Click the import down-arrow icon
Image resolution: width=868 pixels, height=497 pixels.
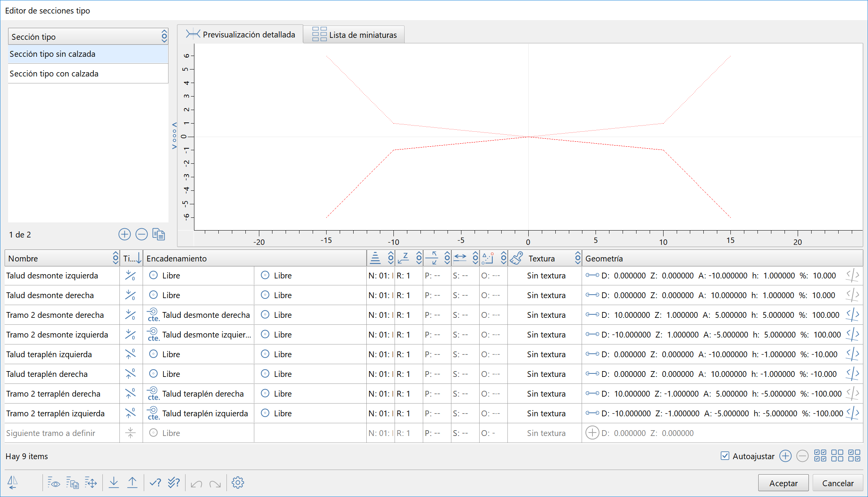114,482
